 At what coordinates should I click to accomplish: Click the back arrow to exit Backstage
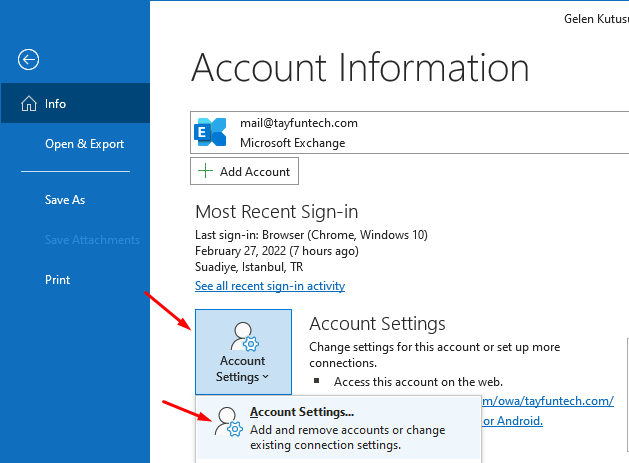(28, 60)
